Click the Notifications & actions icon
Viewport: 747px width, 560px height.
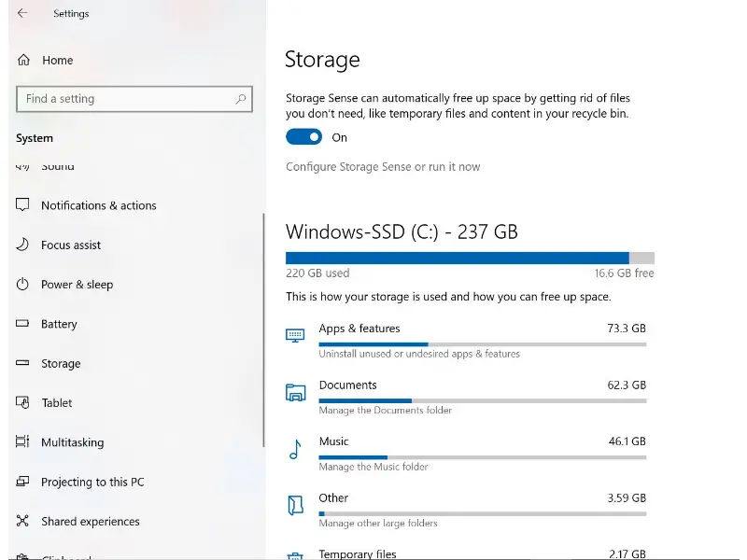22,204
